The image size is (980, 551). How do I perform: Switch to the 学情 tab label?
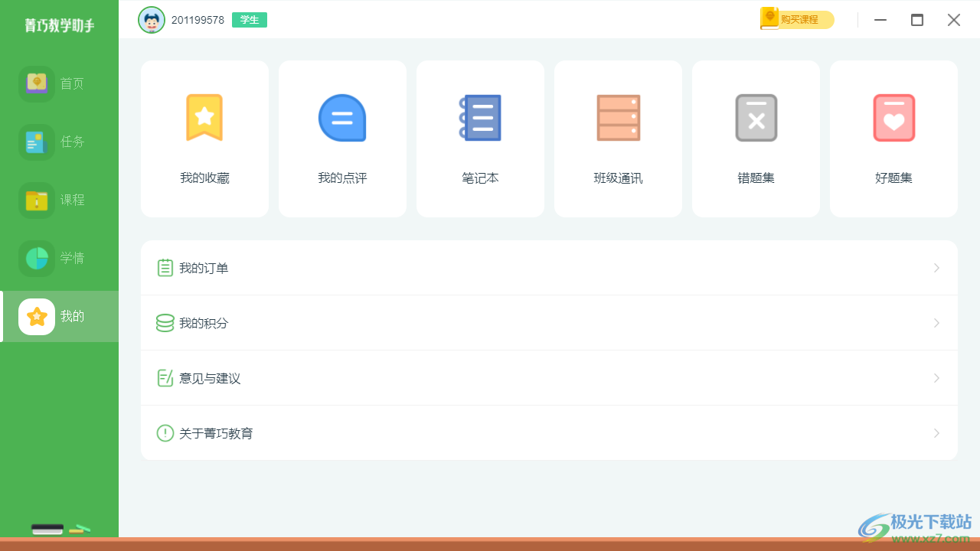point(72,258)
